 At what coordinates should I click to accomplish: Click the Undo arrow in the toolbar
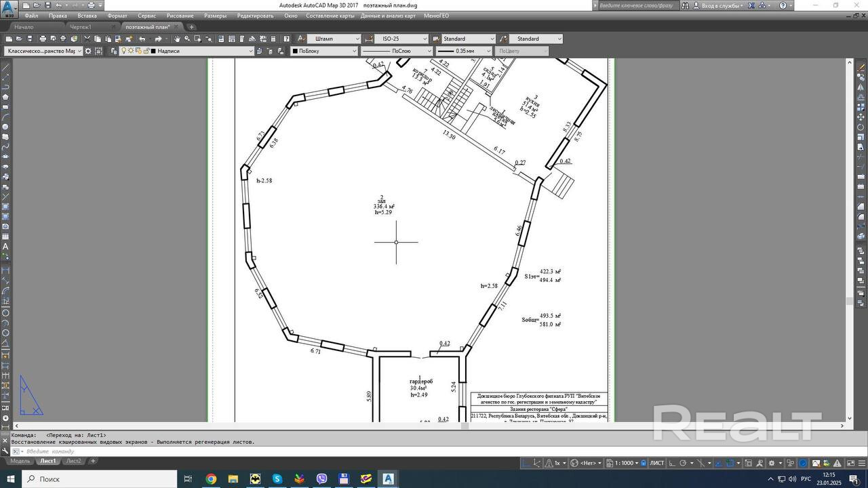tap(142, 39)
